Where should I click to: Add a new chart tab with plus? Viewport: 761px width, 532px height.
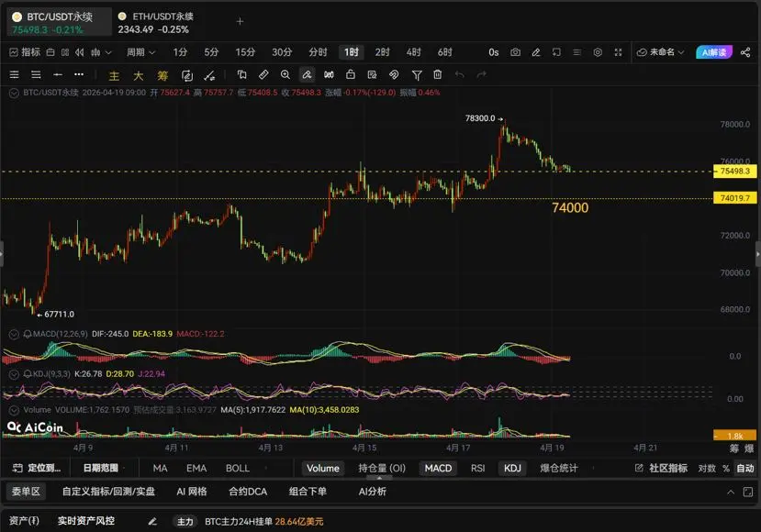(240, 21)
